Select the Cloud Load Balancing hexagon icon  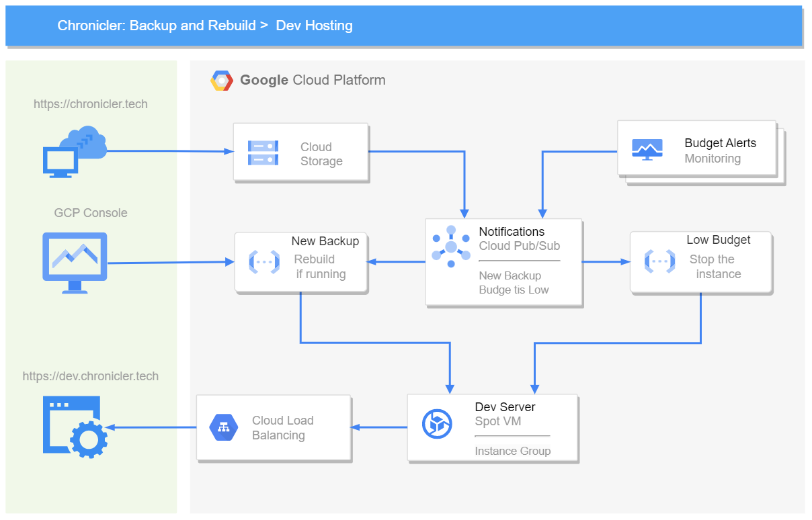[x=223, y=427]
